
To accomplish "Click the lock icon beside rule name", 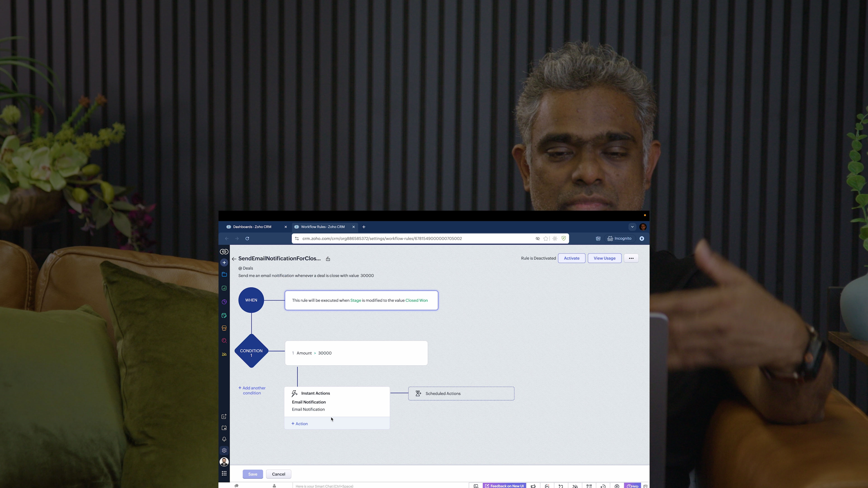I will tap(328, 259).
